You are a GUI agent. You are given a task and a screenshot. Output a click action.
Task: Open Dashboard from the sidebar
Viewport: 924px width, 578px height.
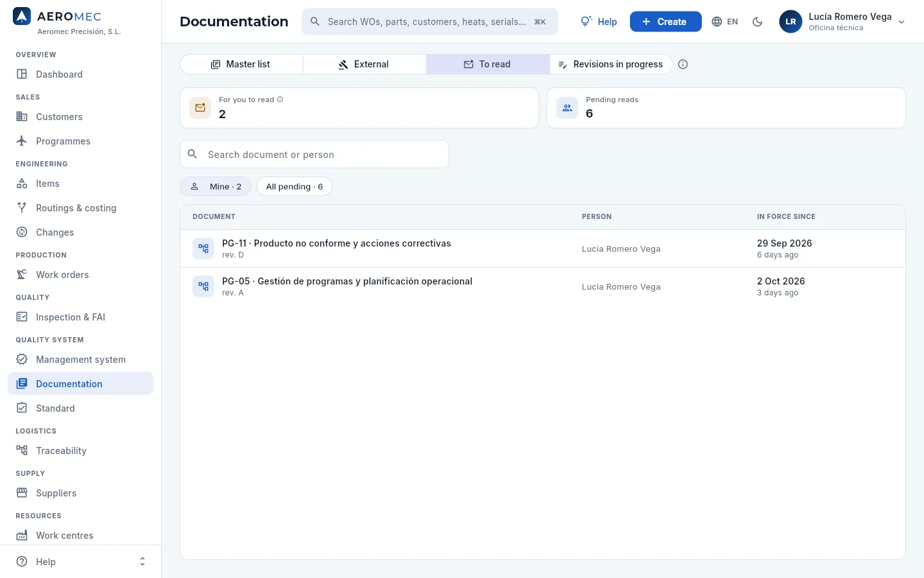coord(80,74)
